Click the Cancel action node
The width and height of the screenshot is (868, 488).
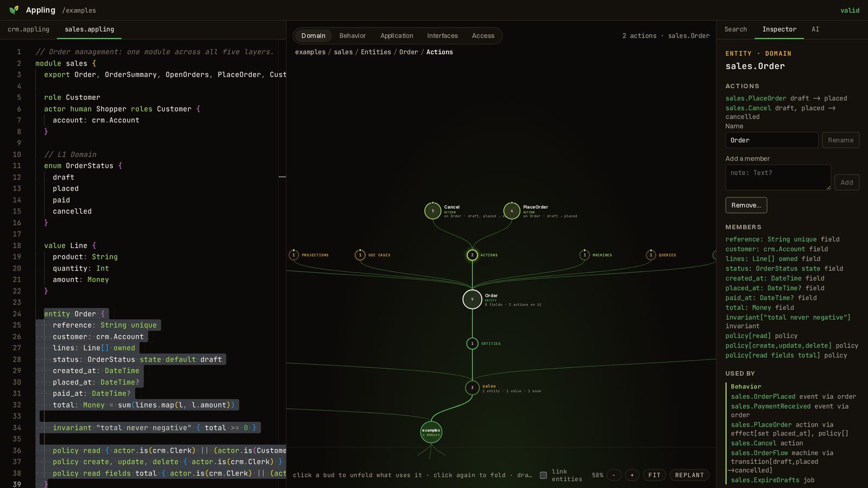[x=433, y=210]
